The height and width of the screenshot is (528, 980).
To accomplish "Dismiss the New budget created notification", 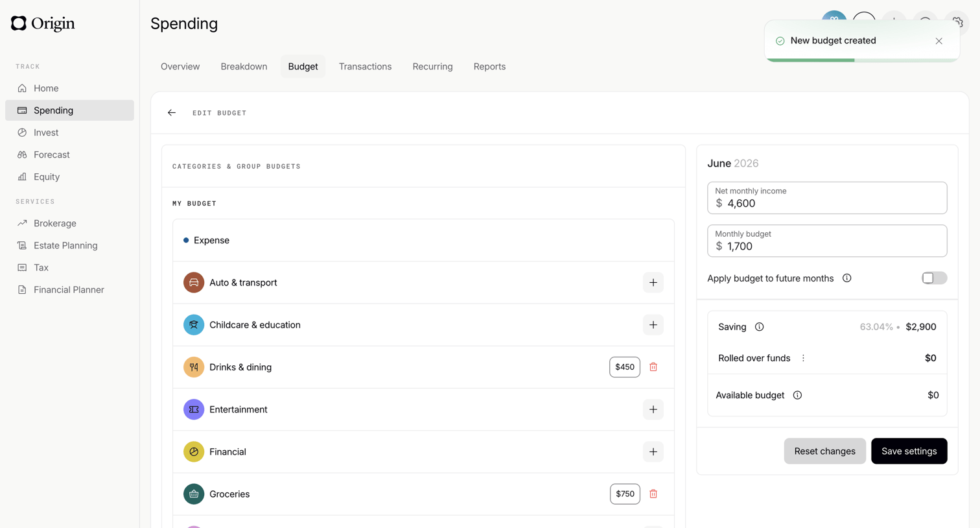I will (x=939, y=41).
